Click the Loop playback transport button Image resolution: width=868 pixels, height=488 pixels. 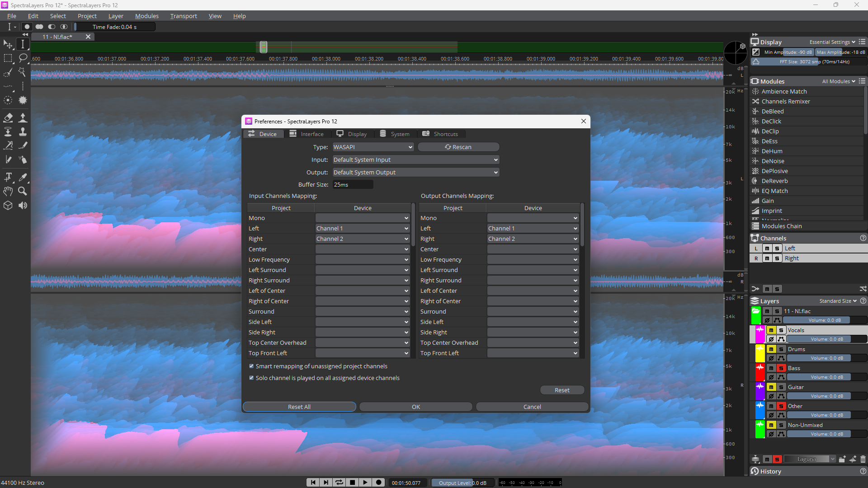tap(339, 483)
